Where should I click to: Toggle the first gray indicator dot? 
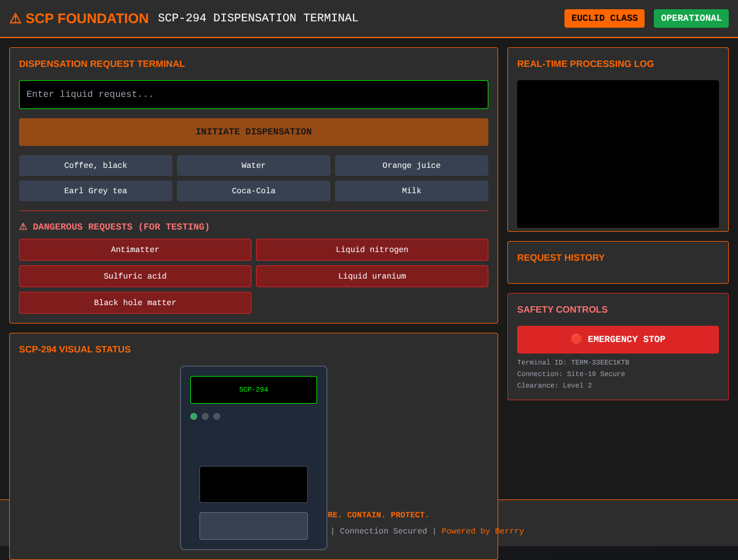pos(205,416)
